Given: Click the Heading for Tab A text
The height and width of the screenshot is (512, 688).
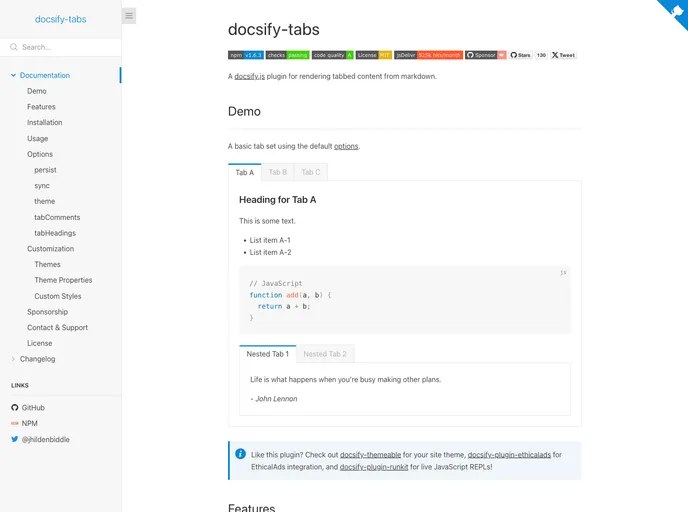Looking at the screenshot, I should tap(278, 200).
